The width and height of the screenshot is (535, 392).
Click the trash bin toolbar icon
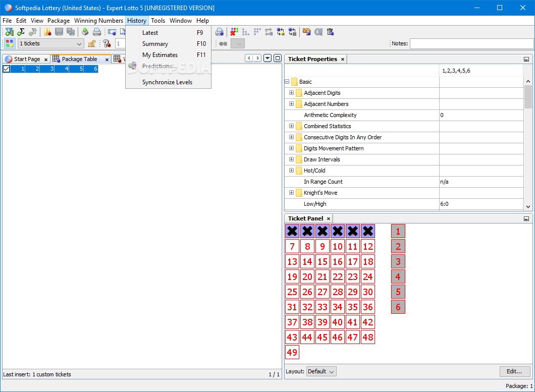point(330,32)
